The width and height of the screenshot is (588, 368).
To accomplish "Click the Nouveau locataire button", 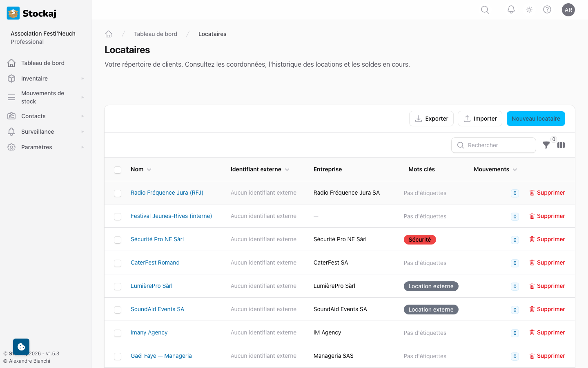I will point(536,119).
